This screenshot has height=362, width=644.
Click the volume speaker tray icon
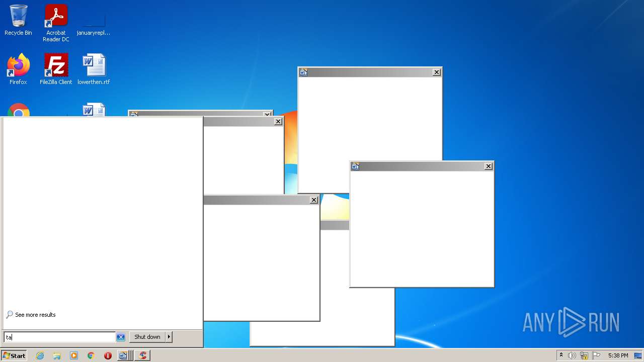tap(572, 355)
